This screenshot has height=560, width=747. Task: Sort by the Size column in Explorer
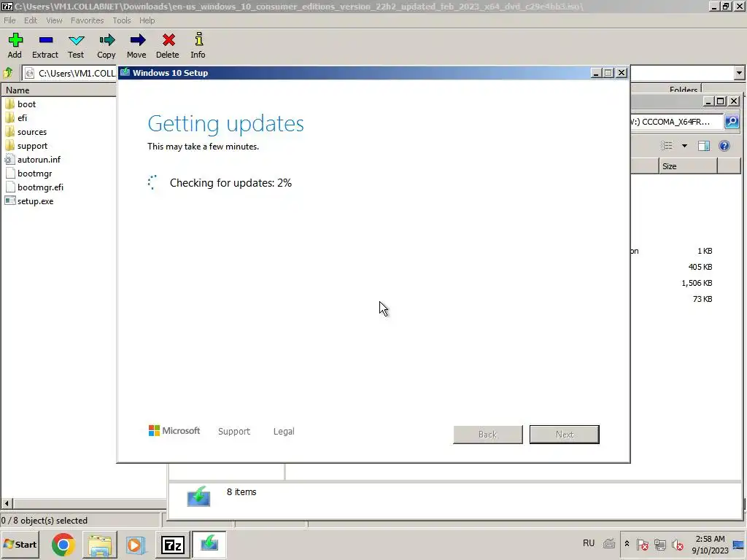click(688, 166)
